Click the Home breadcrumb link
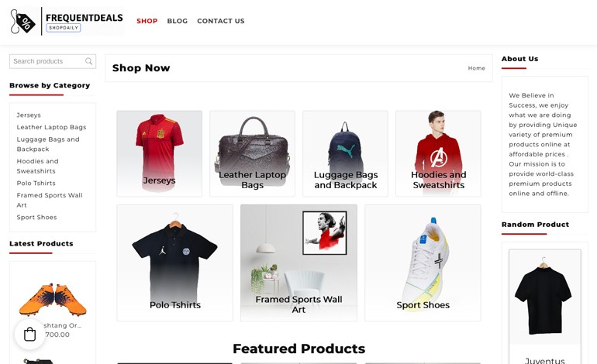This screenshot has width=597, height=364. pos(476,68)
